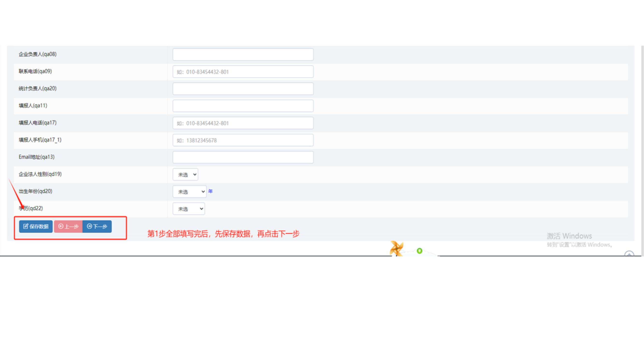The width and height of the screenshot is (644, 362).
Task: Click the scroll-to-top arrow icon
Action: [629, 254]
